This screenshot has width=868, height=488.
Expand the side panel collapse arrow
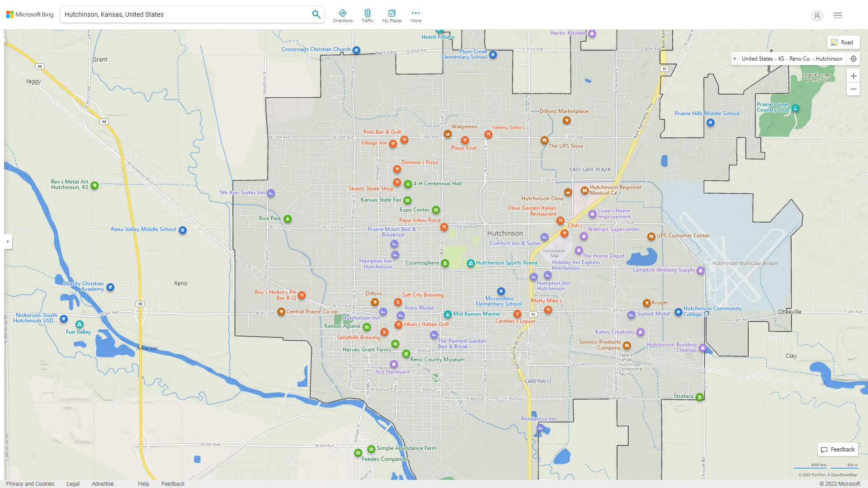[7, 241]
